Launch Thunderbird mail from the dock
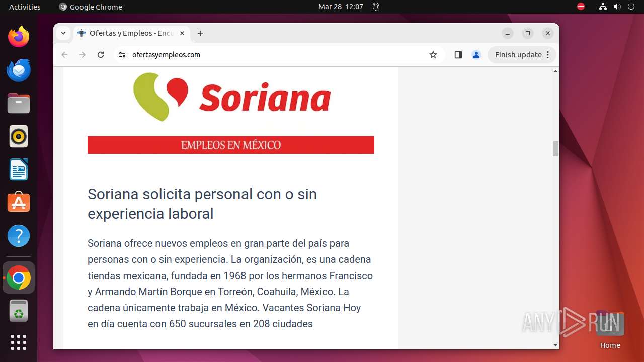 19,70
